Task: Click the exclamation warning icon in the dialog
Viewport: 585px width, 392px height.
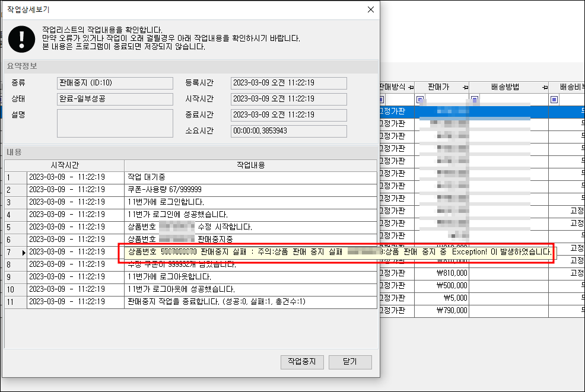Action: [x=21, y=39]
